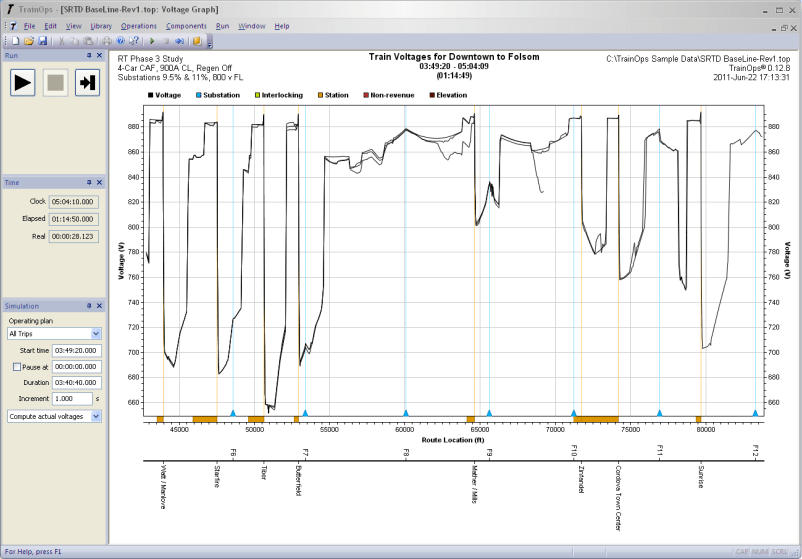Image resolution: width=802 pixels, height=559 pixels.
Task: Click the toolbar step-forward blue arrow icon
Action: point(180,41)
